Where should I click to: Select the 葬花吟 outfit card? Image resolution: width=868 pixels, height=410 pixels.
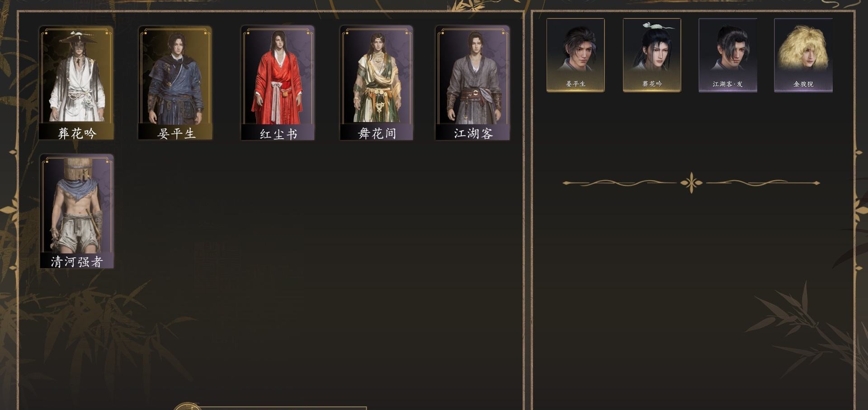pos(76,83)
